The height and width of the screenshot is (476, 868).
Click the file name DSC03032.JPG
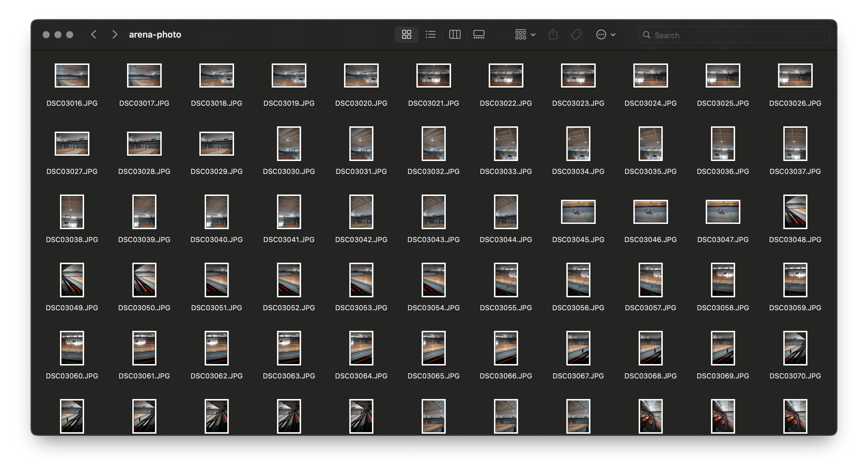coord(434,172)
